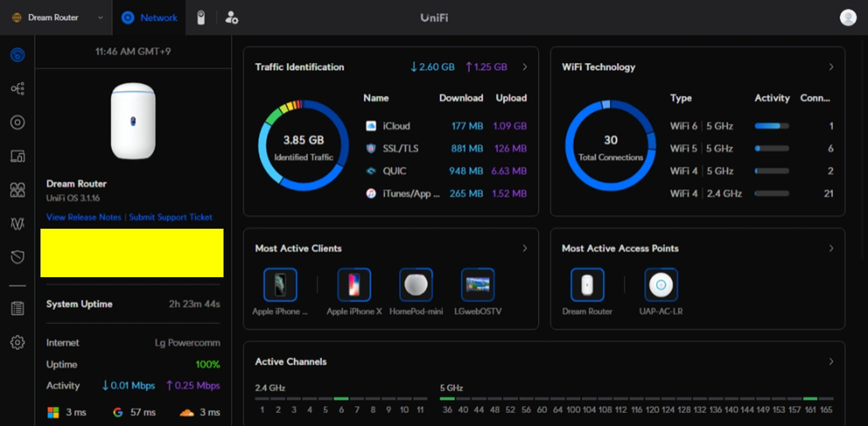
Task: Click the 0.25 Mbps upload activity value
Action: point(193,386)
